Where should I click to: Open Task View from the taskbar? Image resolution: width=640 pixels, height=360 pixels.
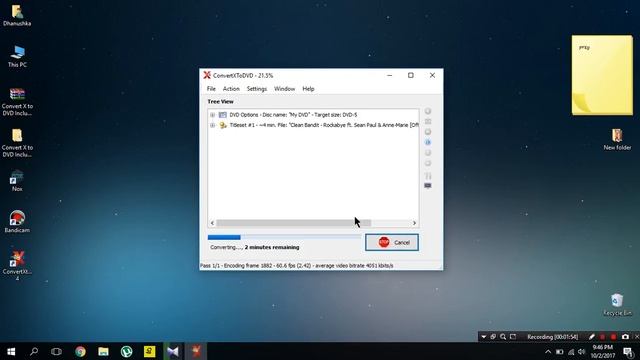point(56,351)
